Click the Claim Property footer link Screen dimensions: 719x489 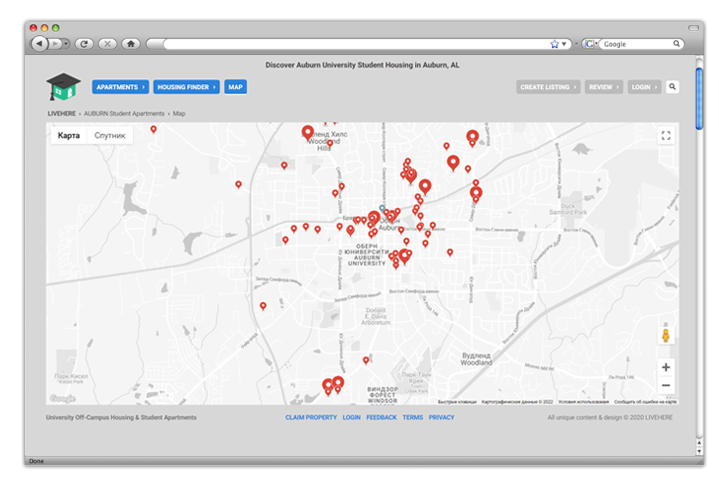311,417
